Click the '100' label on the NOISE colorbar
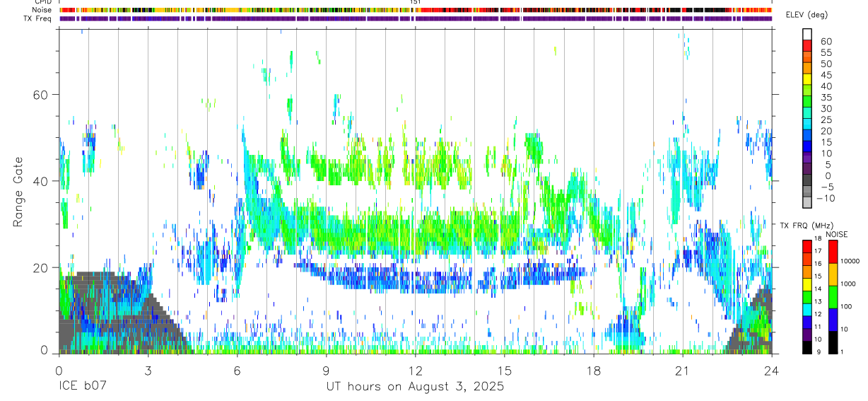This screenshot has width=868, height=401. tap(846, 306)
